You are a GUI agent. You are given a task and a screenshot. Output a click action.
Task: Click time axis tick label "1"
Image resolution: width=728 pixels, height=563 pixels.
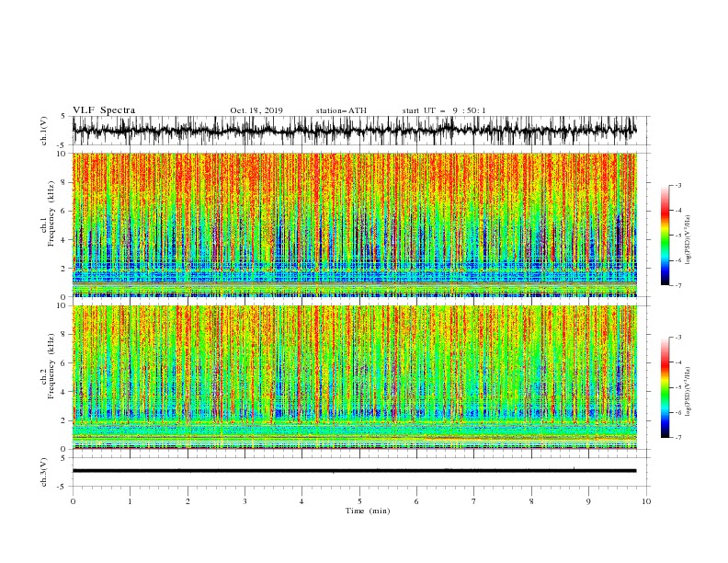[130, 501]
